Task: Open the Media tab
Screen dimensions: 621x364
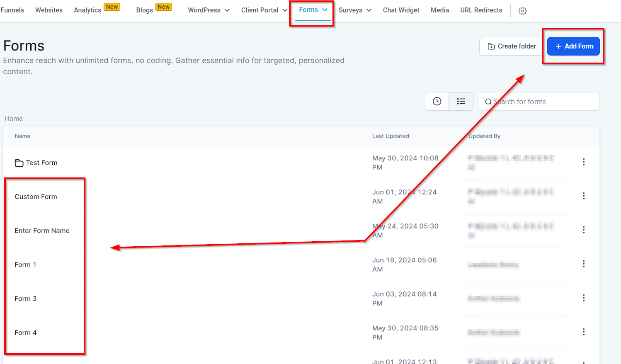Action: [x=440, y=10]
